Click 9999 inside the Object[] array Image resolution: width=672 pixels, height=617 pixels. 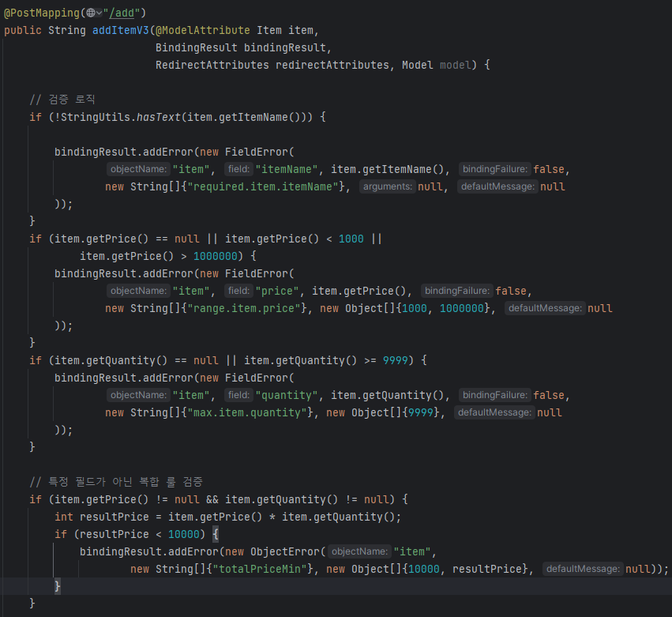point(420,413)
